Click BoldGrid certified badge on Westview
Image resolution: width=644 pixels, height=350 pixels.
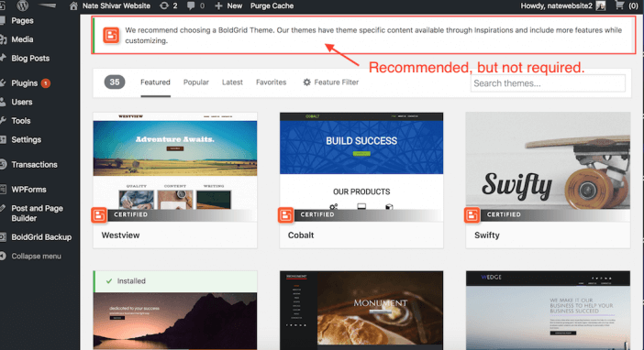[x=99, y=215]
